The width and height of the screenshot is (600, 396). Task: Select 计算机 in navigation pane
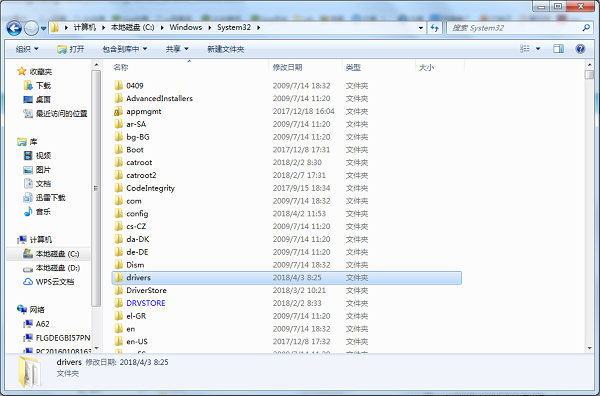34,240
